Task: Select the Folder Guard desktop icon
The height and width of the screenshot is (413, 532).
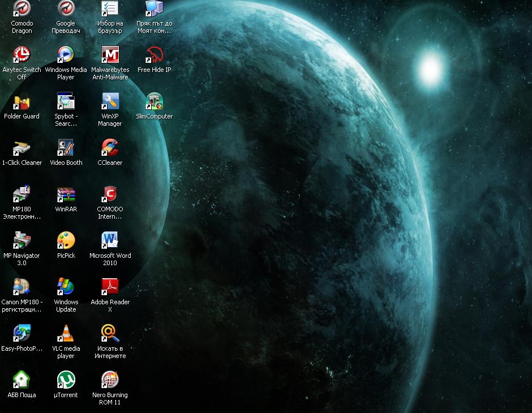Action: [22, 101]
